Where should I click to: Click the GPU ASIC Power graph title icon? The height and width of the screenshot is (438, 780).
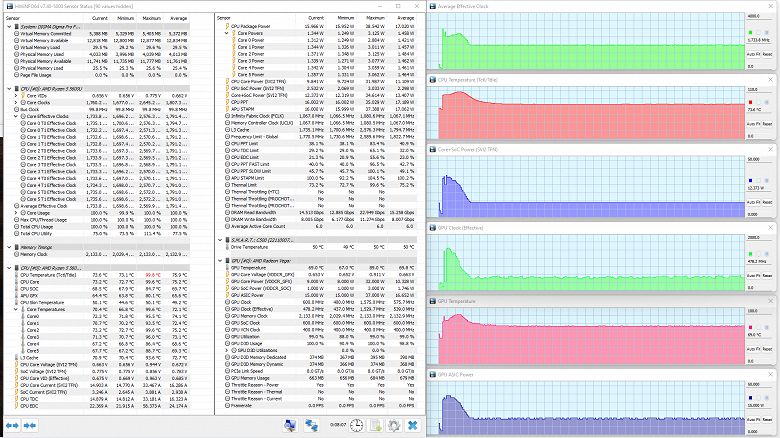[x=433, y=375]
